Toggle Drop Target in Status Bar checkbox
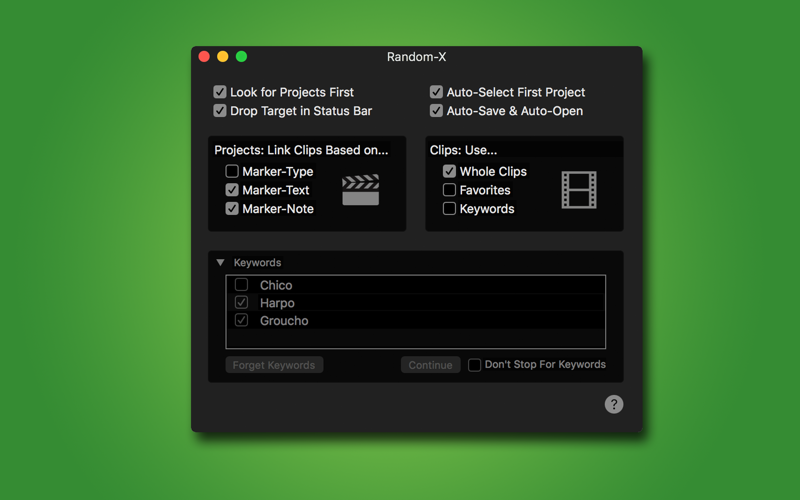 click(x=220, y=111)
